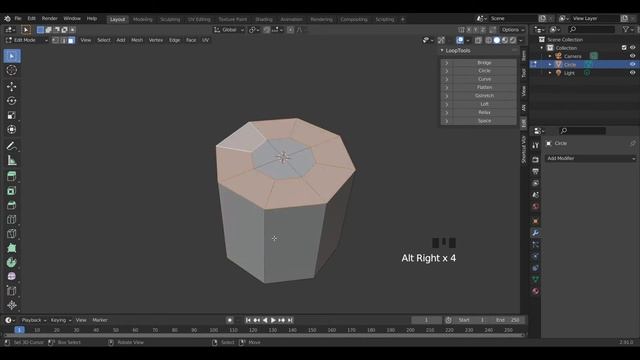Play the timeline animation
Screen dimensions: 640x360
coord(273,320)
